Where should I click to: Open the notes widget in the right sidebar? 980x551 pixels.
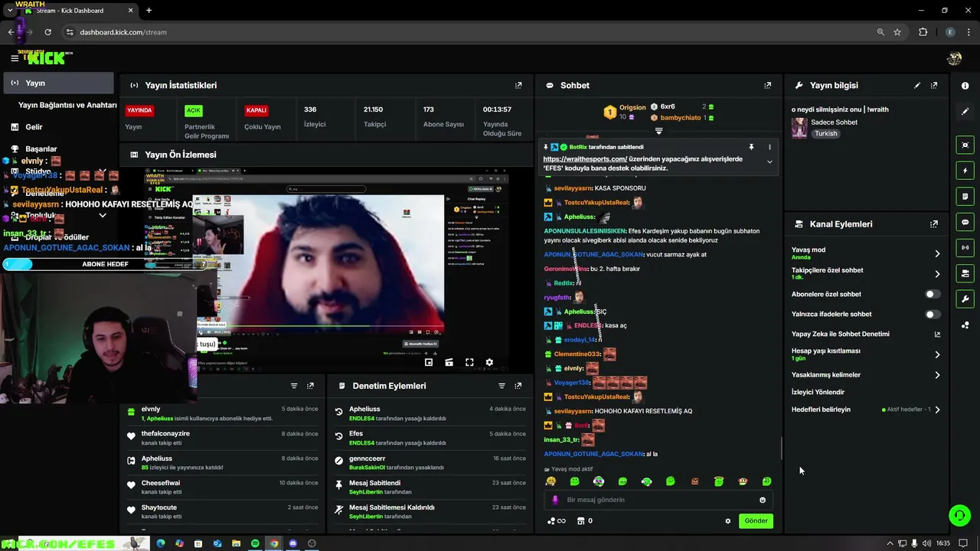965,197
